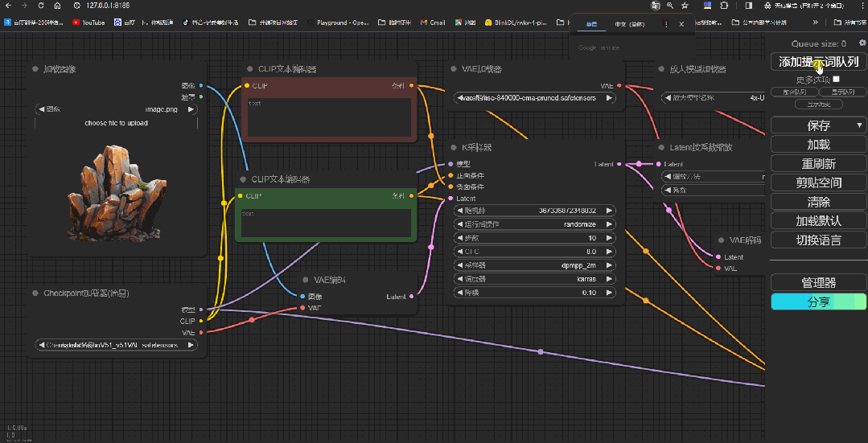Viewport: 868px width, 443px height.
Task: Open dropdown arrow on the 保存 button
Action: point(860,125)
